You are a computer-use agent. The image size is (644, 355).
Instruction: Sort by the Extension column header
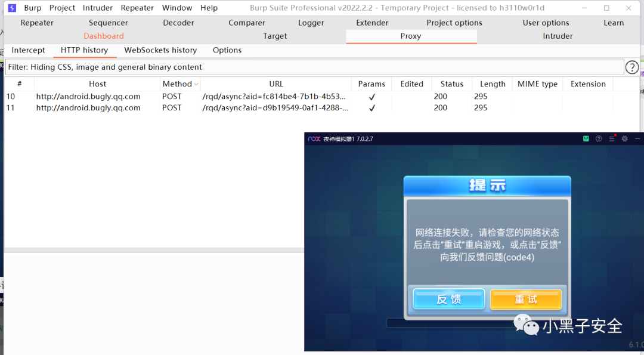588,84
